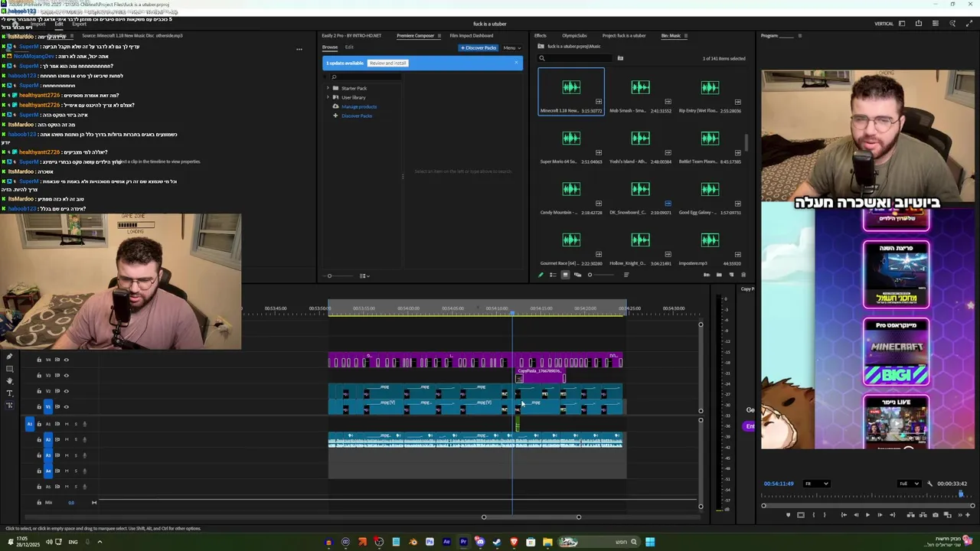Select the Type tool

click(9, 393)
